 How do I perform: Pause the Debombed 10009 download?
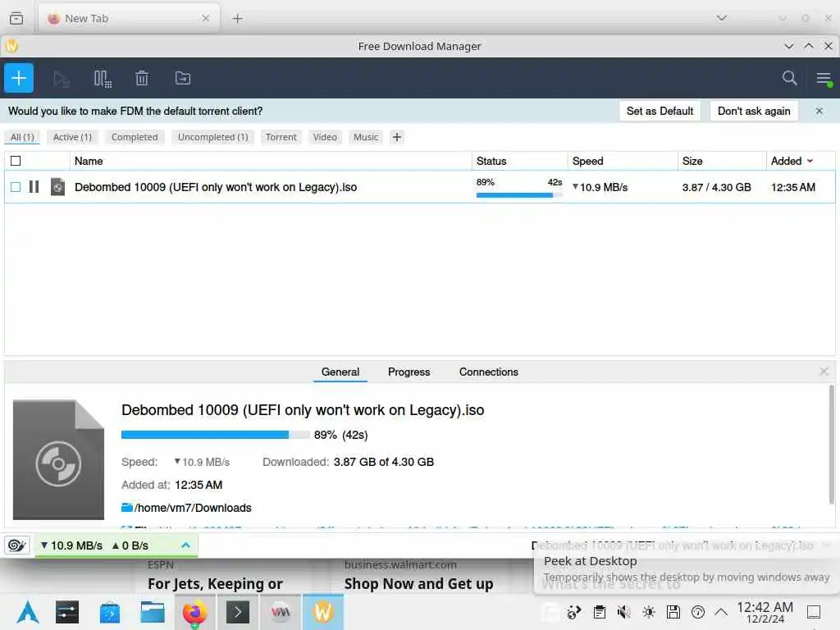pyautogui.click(x=34, y=187)
